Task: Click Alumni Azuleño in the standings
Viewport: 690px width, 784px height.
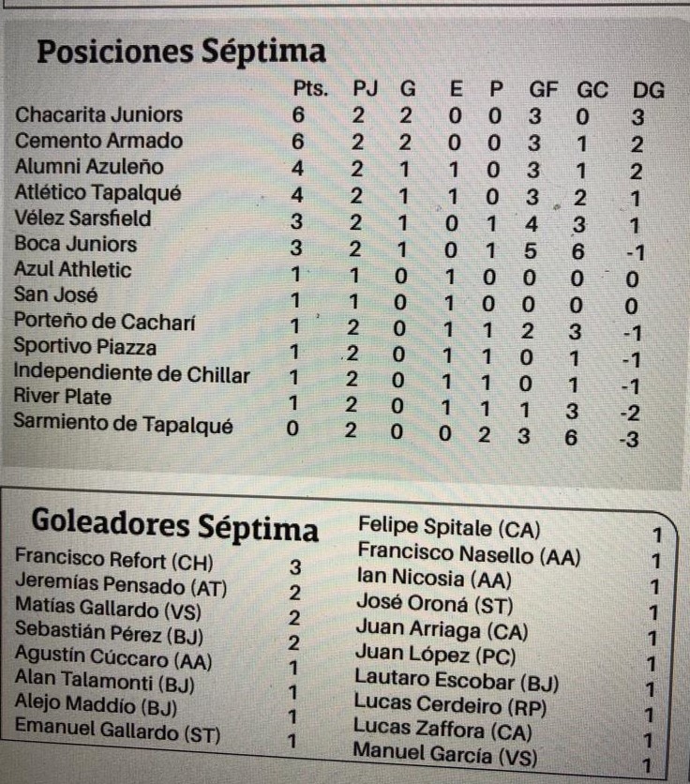Action: click(89, 167)
